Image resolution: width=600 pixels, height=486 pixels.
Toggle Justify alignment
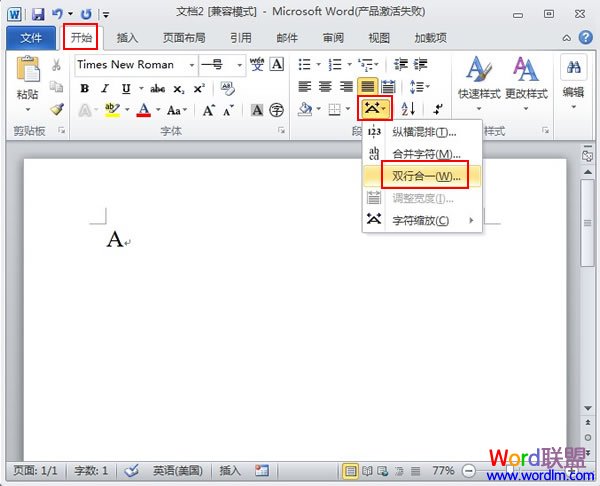click(367, 86)
